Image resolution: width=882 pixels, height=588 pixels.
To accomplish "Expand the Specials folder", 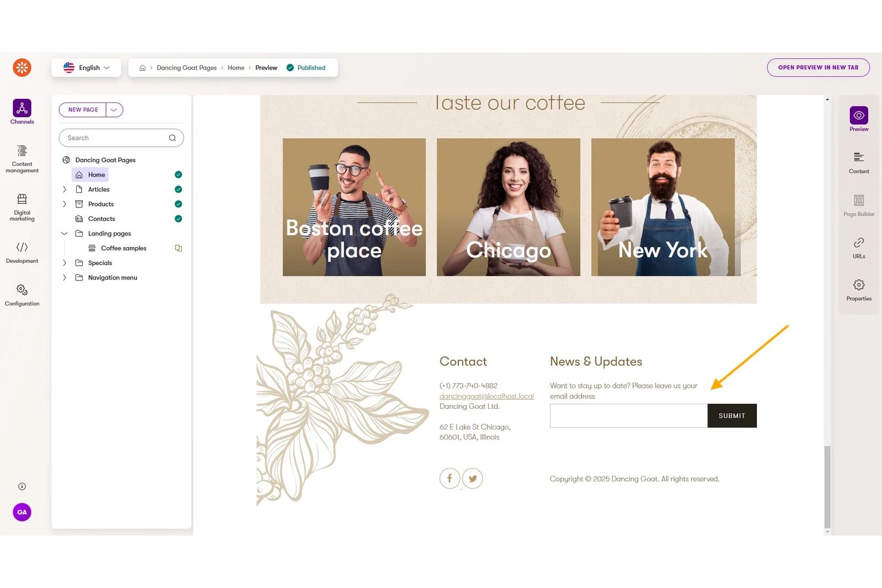I will pos(64,263).
